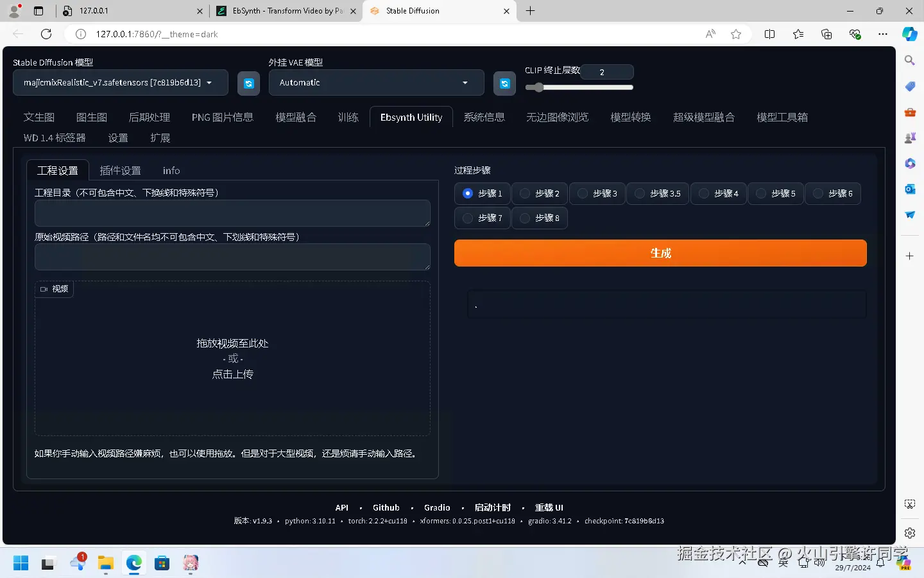Image resolution: width=924 pixels, height=578 pixels.
Task: Open the browser collections icon
Action: [826, 34]
